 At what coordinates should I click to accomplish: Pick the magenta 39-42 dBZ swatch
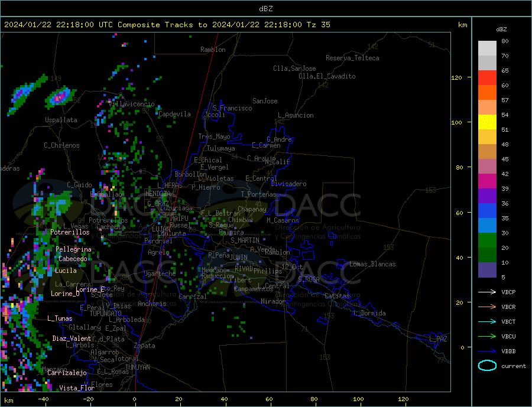[x=487, y=181]
